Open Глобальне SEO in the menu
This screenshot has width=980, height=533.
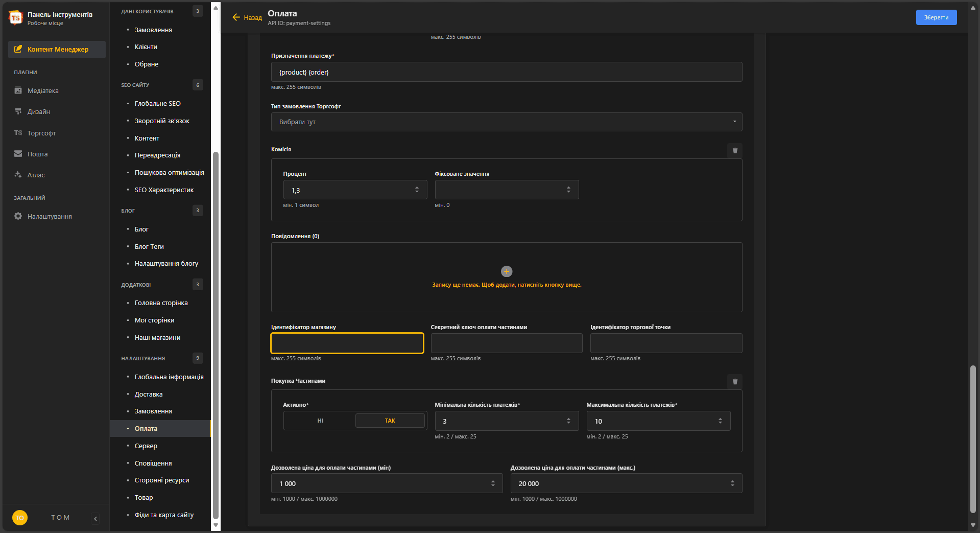pos(157,104)
